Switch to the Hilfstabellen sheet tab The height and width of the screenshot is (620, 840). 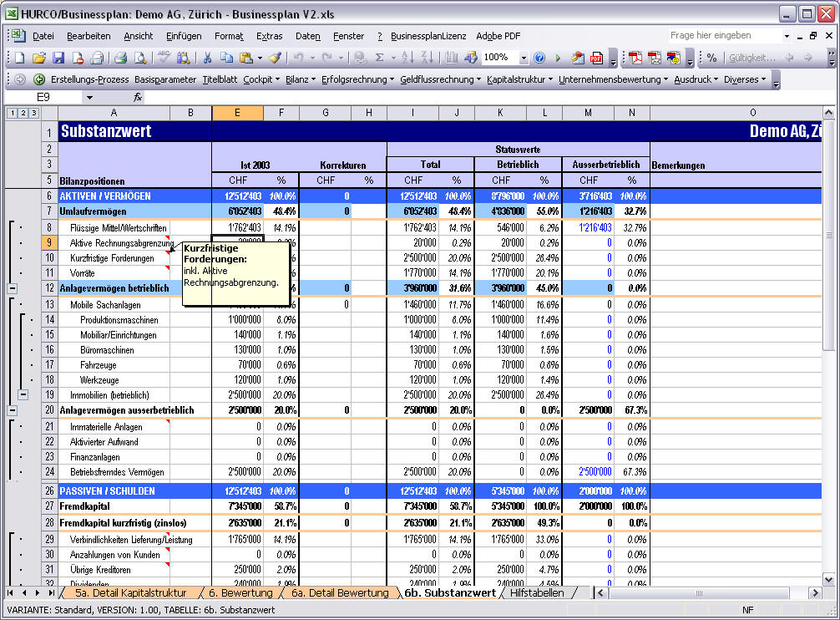tap(537, 592)
